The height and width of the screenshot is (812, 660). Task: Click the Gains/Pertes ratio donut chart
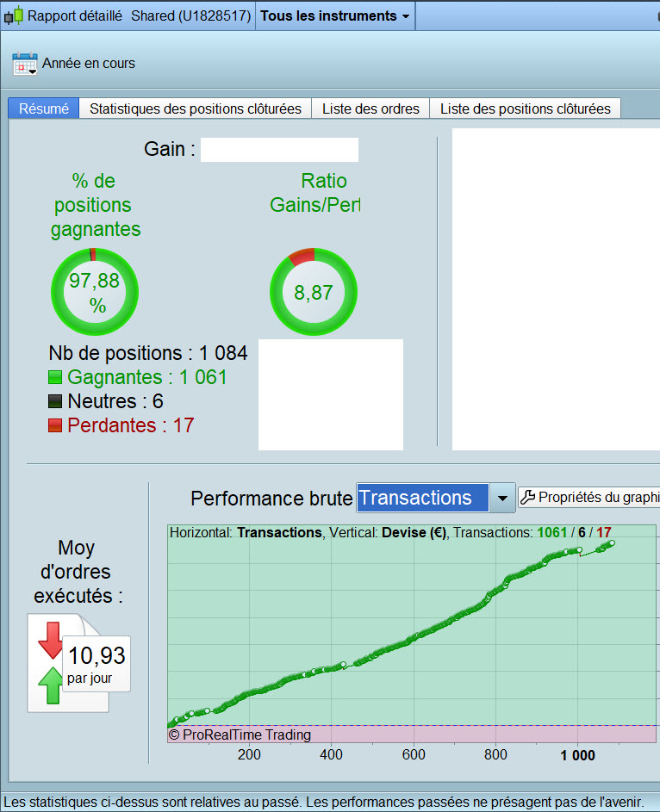point(314,292)
